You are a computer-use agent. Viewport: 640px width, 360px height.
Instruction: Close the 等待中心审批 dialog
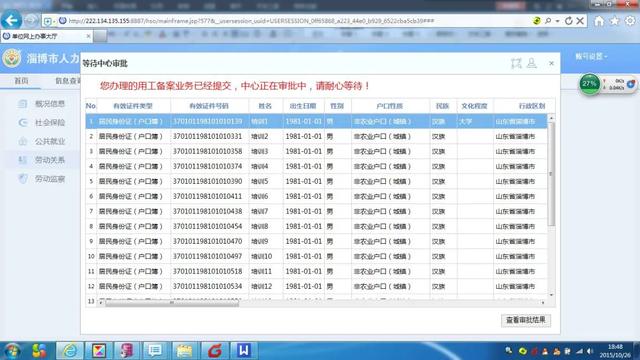point(551,63)
